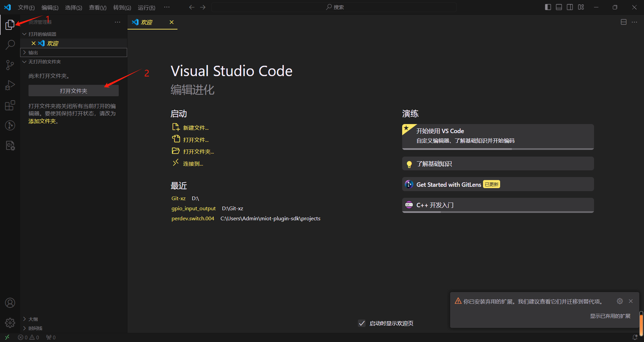644x342 pixels.
Task: Open customize layout icon
Action: pyautogui.click(x=581, y=7)
